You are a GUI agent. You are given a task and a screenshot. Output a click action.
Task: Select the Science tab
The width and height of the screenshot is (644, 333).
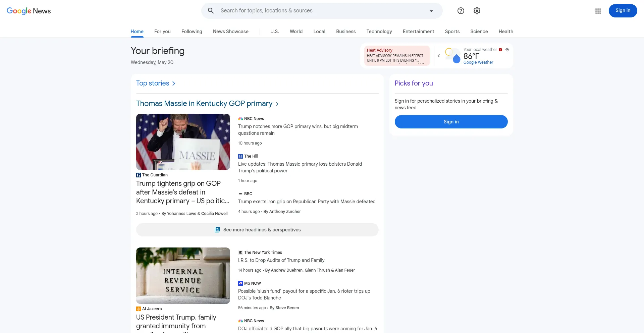tap(479, 32)
